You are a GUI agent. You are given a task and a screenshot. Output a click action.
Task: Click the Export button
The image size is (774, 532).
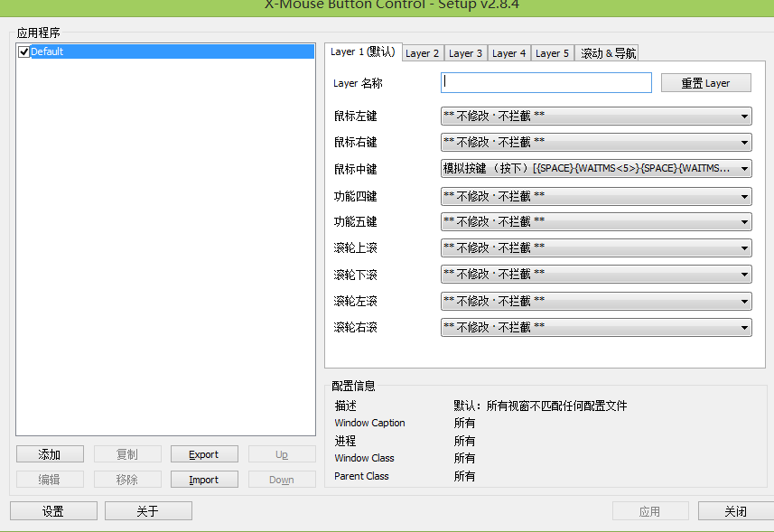tap(204, 454)
